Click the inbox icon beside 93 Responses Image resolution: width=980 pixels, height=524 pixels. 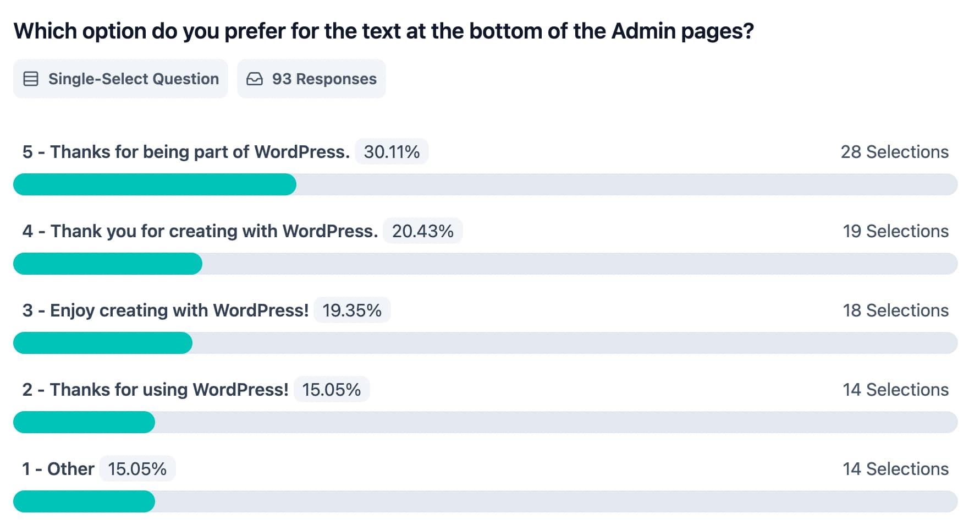[x=255, y=79]
